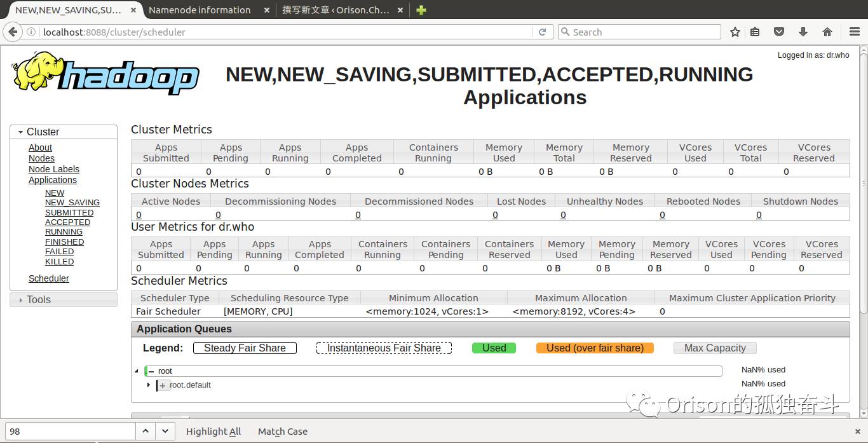868x443 pixels.
Task: Select the NEW,NEW_SAVING,SU... tab
Action: pos(68,10)
